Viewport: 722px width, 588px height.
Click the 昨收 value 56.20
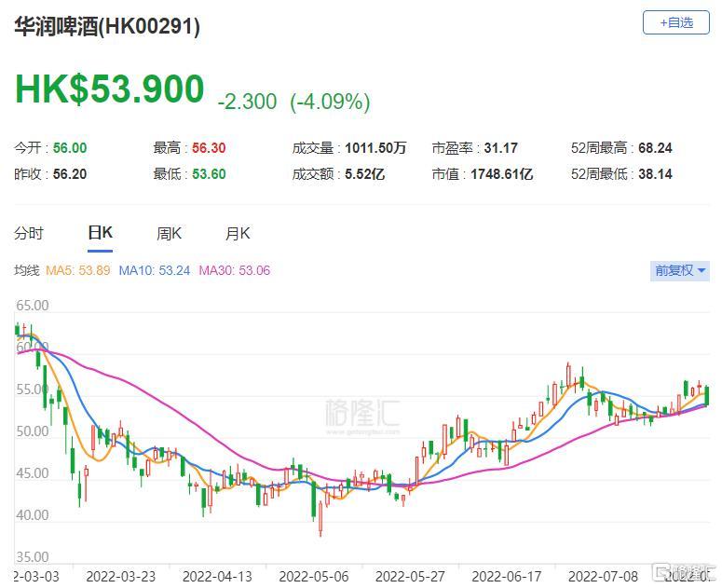[70, 174]
